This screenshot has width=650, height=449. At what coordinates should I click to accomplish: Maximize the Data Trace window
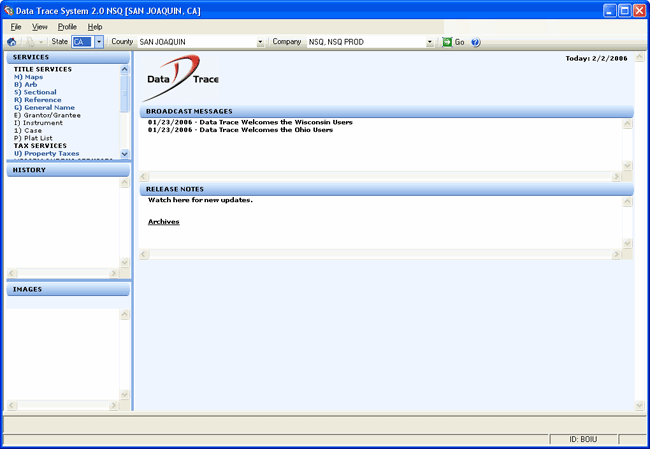624,11
